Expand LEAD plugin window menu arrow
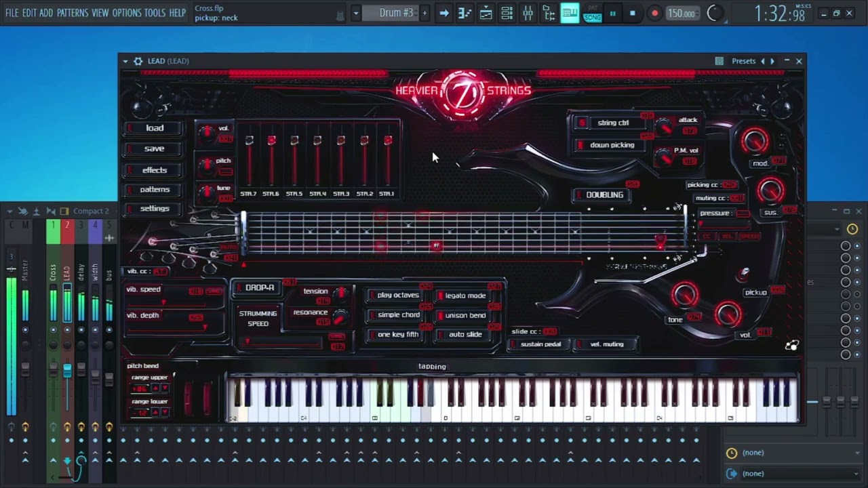 [125, 61]
